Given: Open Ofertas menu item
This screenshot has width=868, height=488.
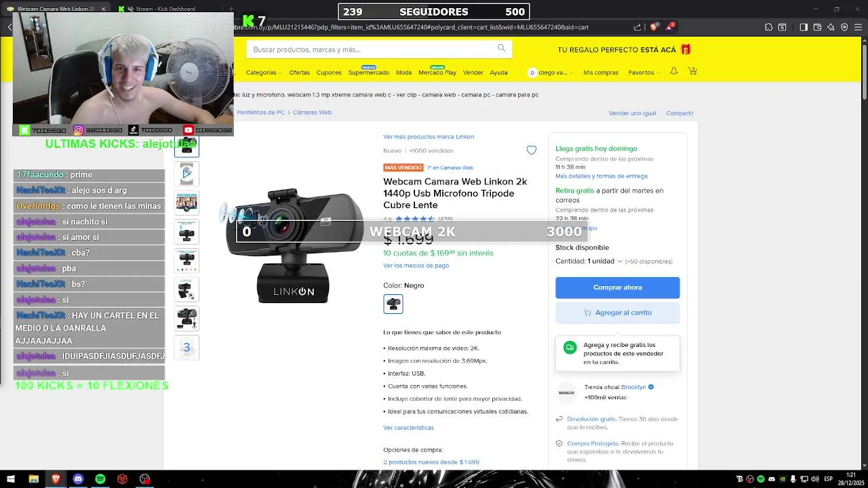Looking at the screenshot, I should [299, 72].
